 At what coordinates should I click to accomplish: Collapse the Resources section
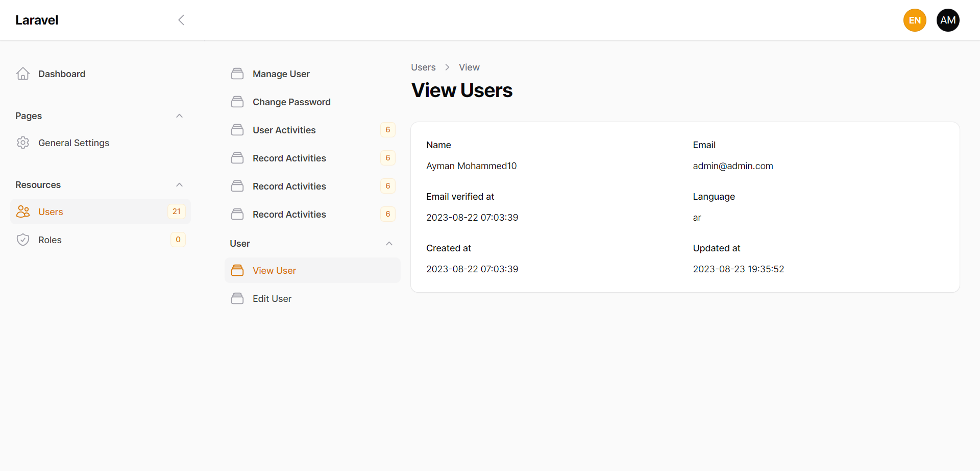point(179,185)
